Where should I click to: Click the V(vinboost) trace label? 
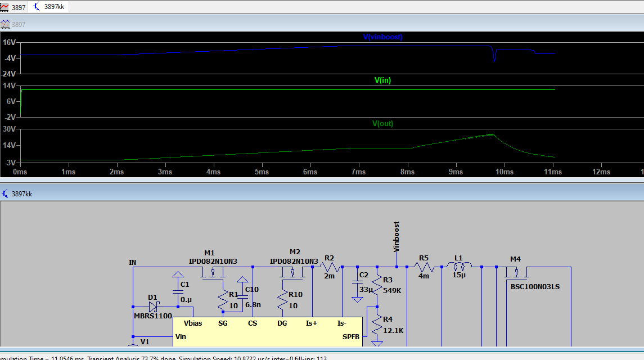coord(382,37)
